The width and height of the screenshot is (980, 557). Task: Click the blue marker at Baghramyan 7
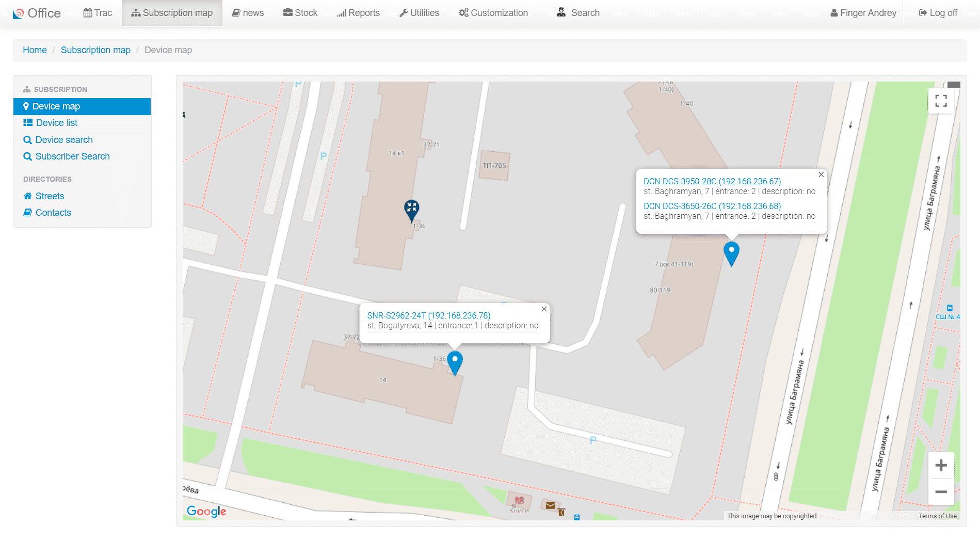click(x=731, y=253)
